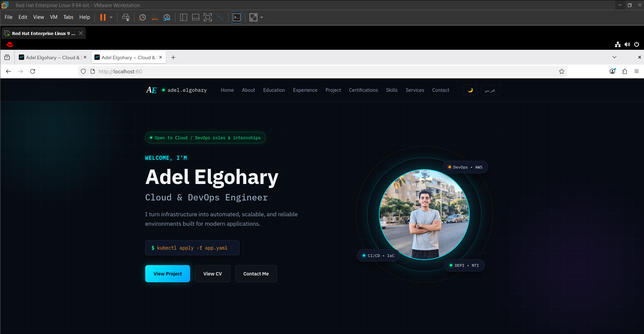Image resolution: width=644 pixels, height=334 pixels.
Task: Open the Tabs menu in VMware
Action: tap(68, 17)
